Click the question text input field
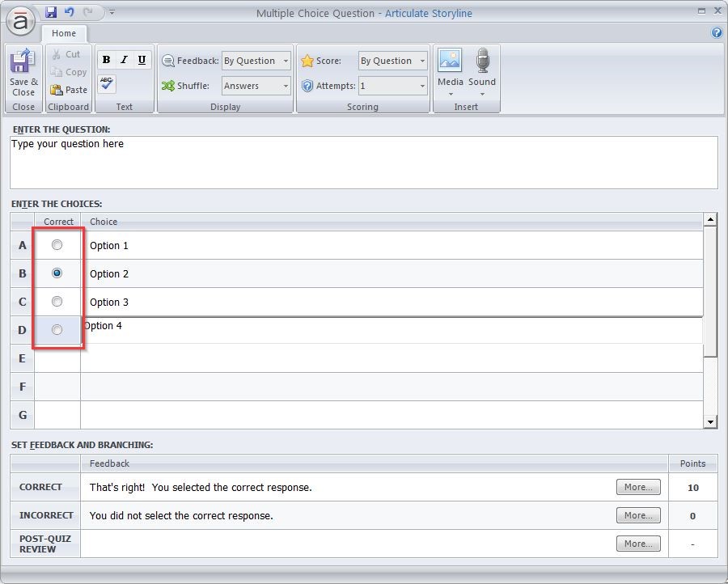 point(363,162)
